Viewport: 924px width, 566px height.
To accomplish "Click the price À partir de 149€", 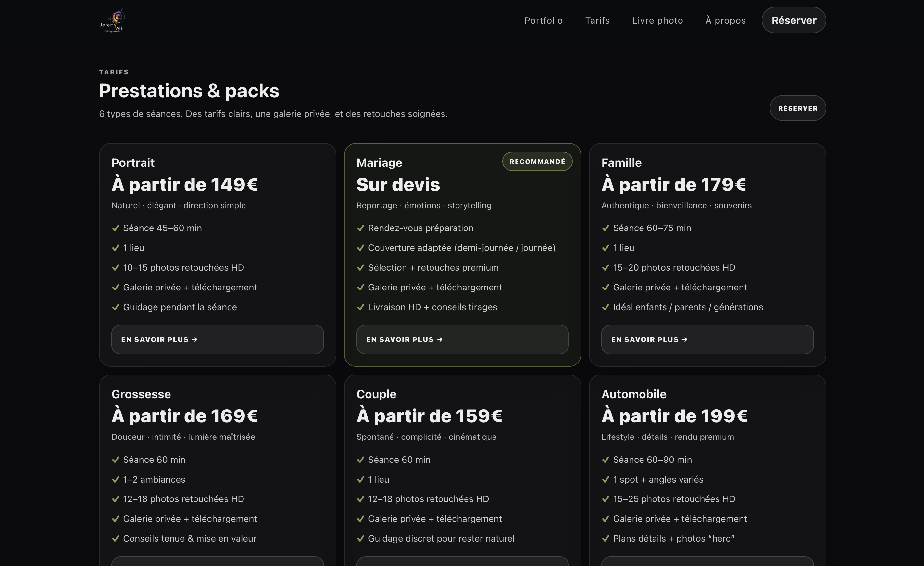I will pyautogui.click(x=184, y=184).
